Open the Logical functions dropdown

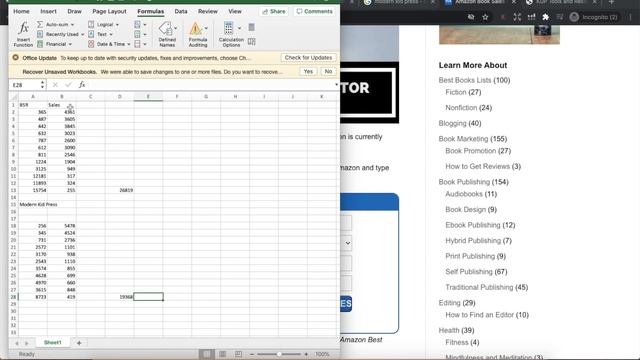pyautogui.click(x=104, y=24)
